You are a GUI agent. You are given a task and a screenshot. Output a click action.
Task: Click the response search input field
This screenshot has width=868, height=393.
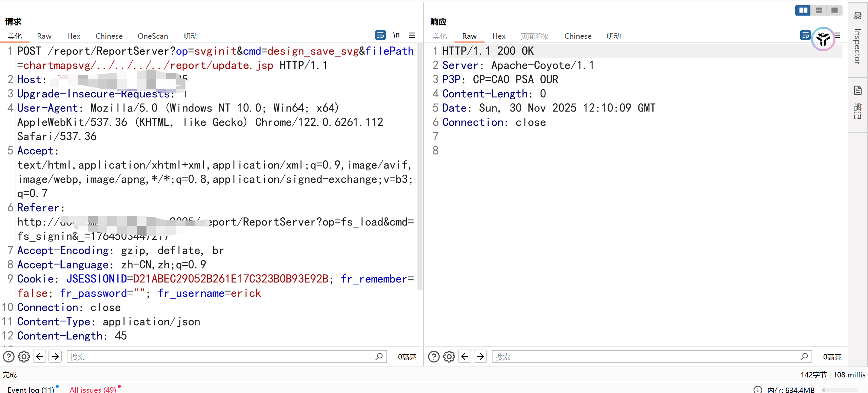pos(644,357)
